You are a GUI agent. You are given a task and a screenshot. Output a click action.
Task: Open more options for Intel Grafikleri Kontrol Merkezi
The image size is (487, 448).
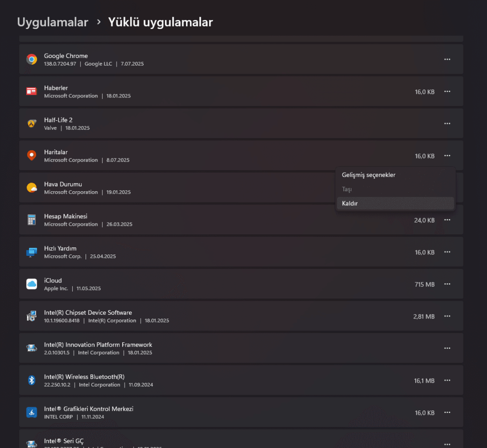(447, 413)
